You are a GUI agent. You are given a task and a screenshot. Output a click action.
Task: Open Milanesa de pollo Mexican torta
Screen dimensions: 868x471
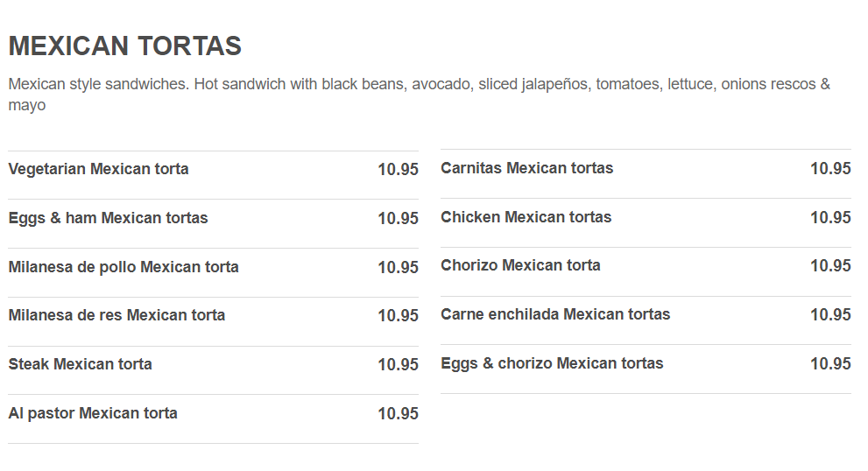[123, 267]
